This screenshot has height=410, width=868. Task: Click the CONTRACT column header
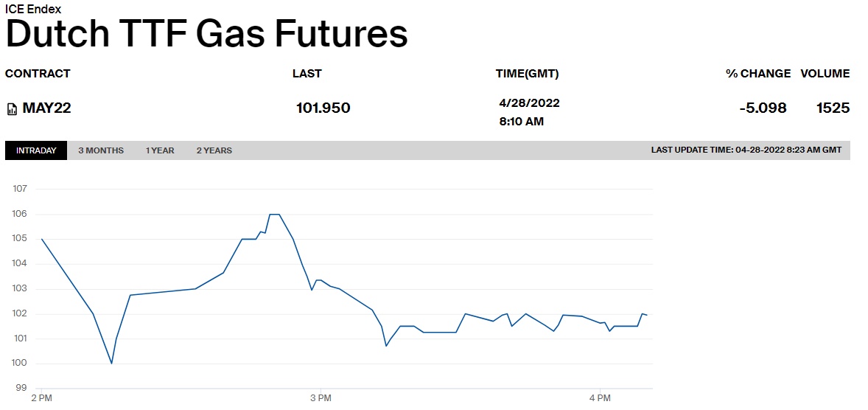point(38,74)
